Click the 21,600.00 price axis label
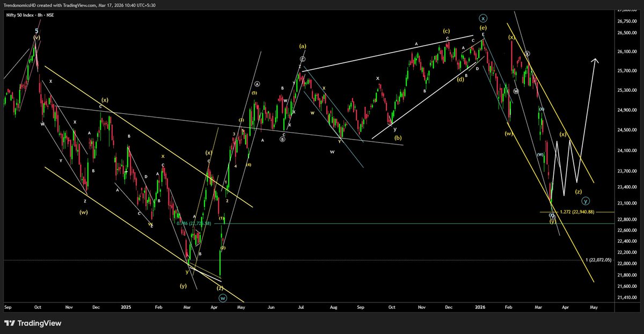Image resolution: width=644 pixels, height=334 pixels. [628, 286]
